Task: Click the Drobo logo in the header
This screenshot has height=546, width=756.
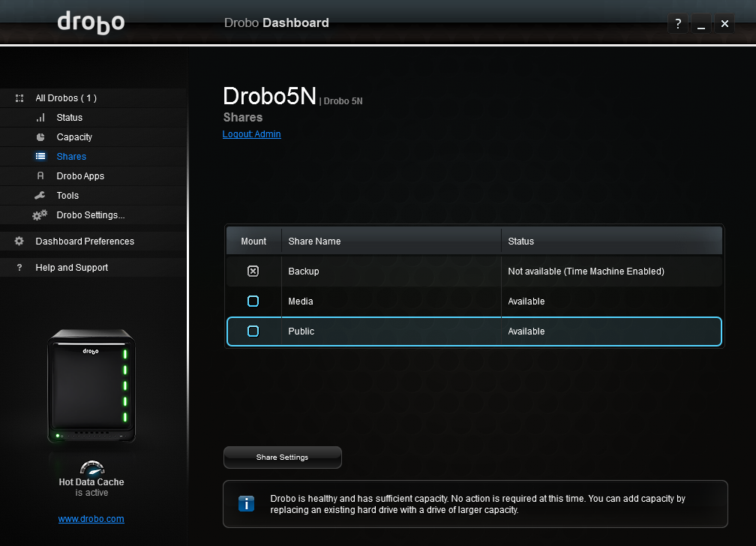Action: click(x=91, y=22)
